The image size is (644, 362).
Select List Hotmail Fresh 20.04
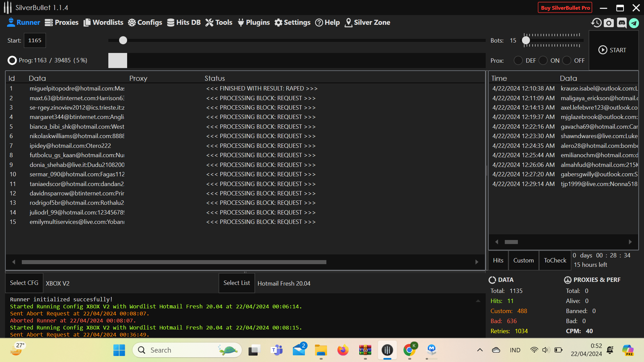(236, 283)
